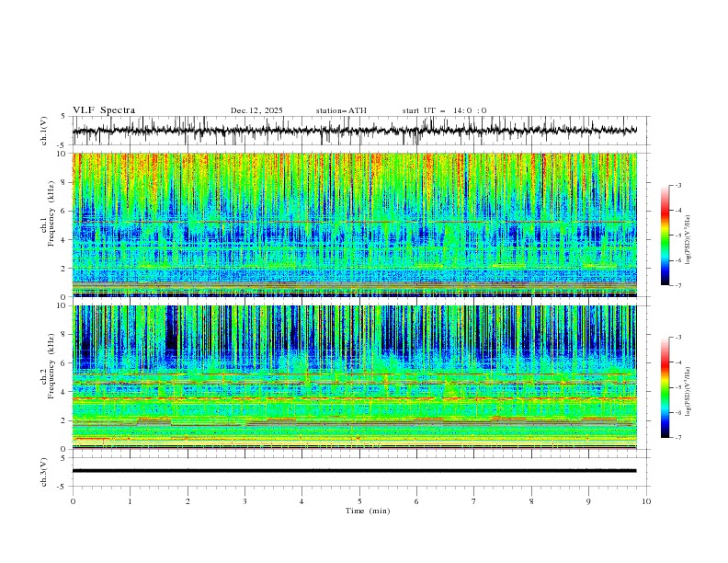This screenshot has height=563, width=728.
Task: Click the lower PSD color scale bar
Action: [x=665, y=387]
